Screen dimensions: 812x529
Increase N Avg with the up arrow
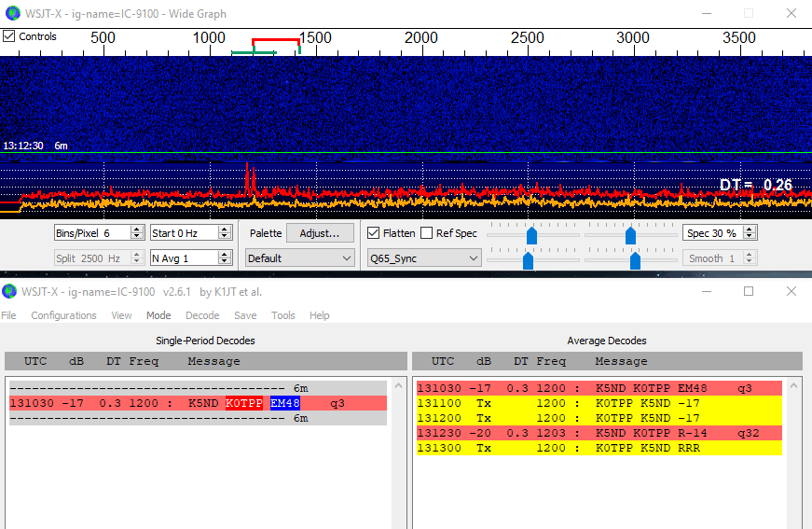(x=225, y=255)
